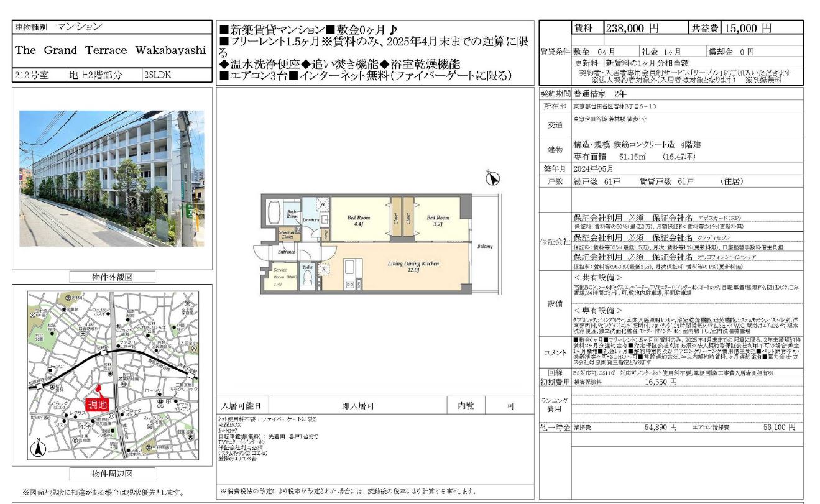Click the north compass arrow above the floor plan
The image size is (820, 504).
(x=492, y=179)
